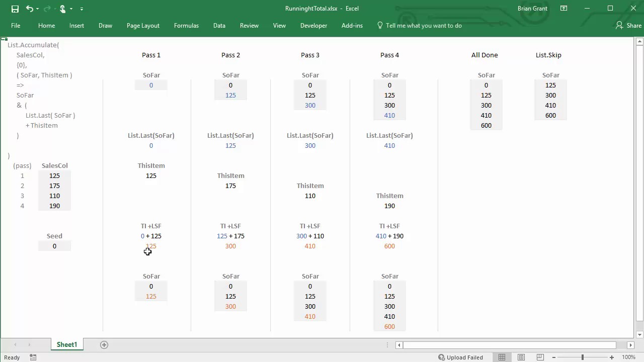
Task: Open the Touch/Mouse Mode dropdown arrow
Action: (x=71, y=9)
